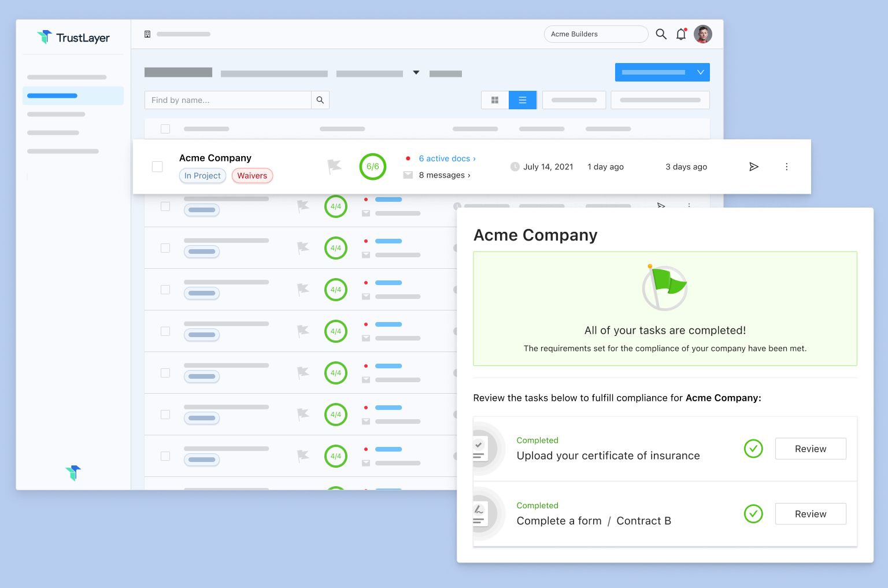Check the checkbox on the row below Acme Company
This screenshot has width=888, height=588.
165,206
